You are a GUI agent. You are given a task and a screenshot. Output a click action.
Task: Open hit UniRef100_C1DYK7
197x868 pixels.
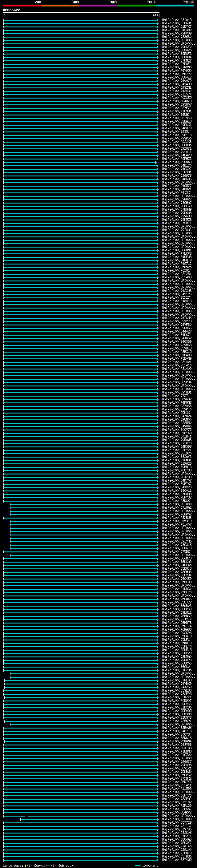(177, 27)
